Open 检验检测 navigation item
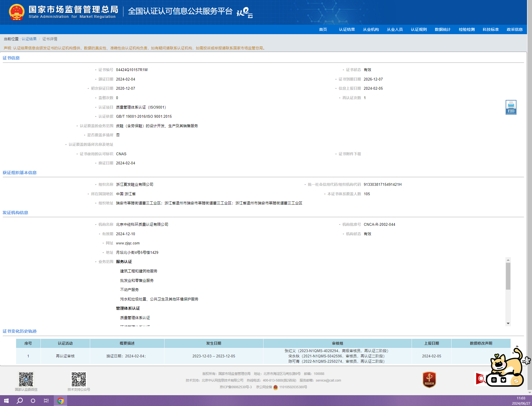Image resolution: width=532 pixels, height=406 pixels. coord(467,29)
